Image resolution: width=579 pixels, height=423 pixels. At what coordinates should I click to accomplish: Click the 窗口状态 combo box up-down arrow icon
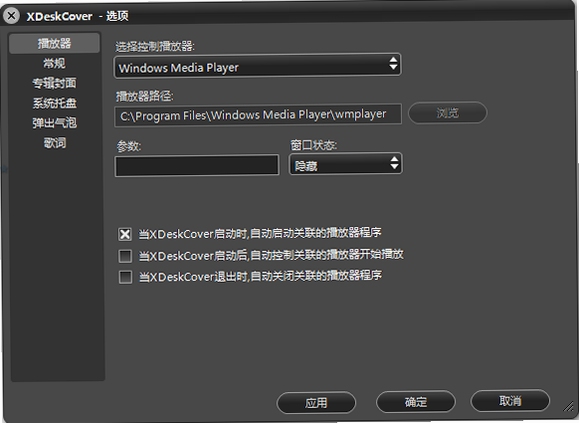point(394,163)
